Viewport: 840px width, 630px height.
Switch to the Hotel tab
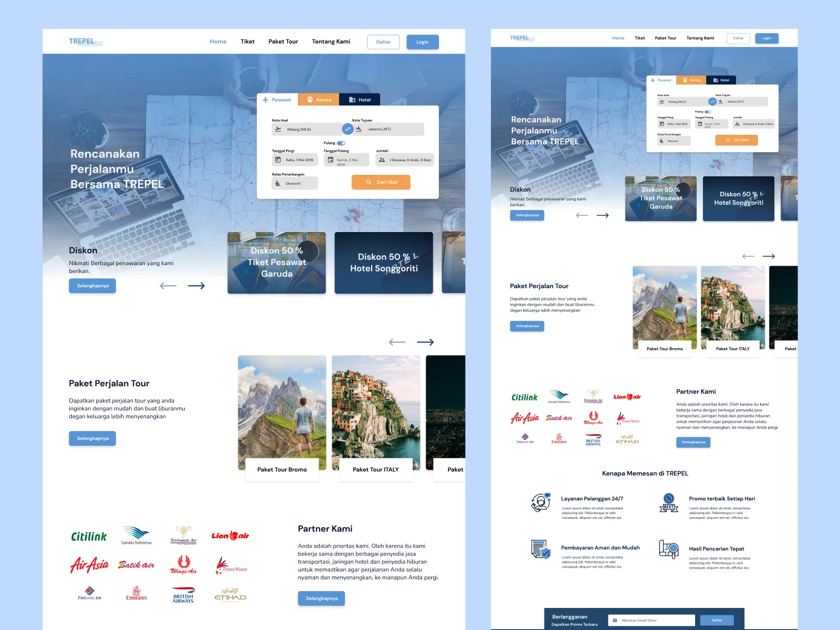point(361,99)
